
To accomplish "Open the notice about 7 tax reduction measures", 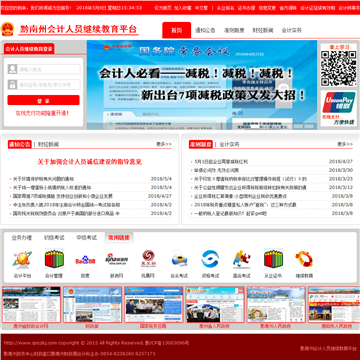I will [x=63, y=196].
